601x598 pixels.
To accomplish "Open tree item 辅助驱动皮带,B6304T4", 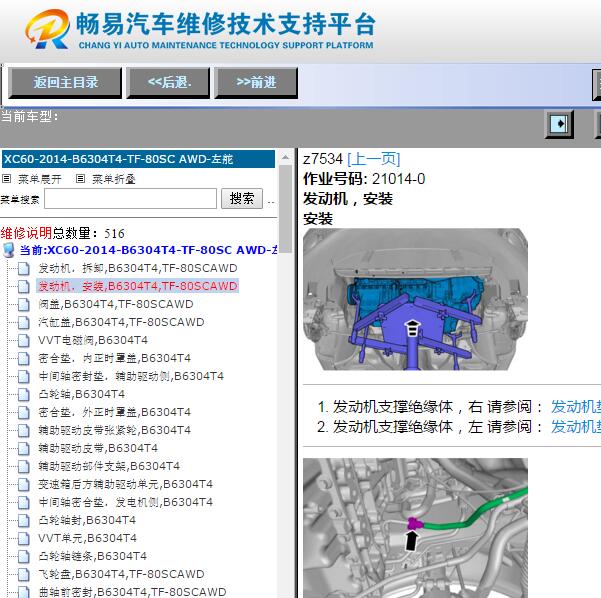I will click(98, 448).
